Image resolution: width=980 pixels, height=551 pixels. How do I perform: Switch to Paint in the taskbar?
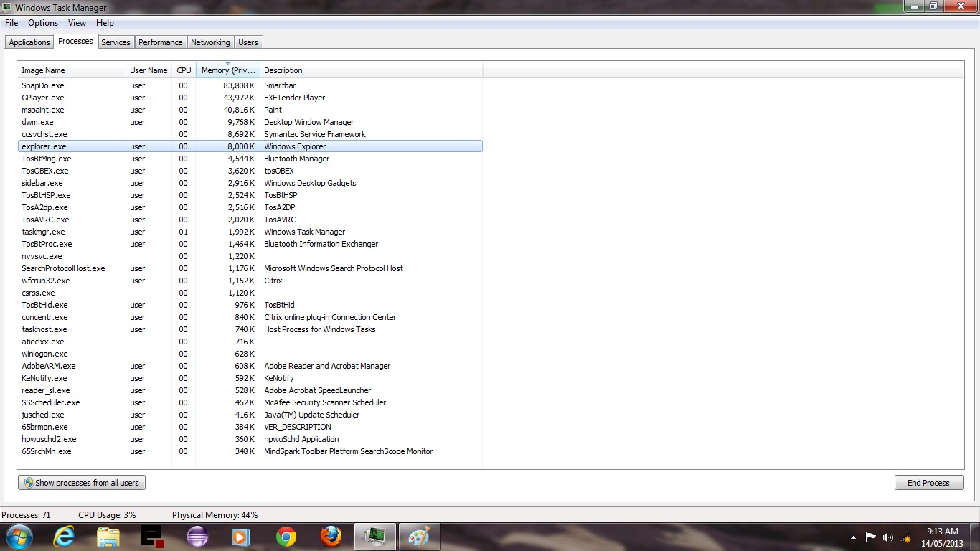419,537
